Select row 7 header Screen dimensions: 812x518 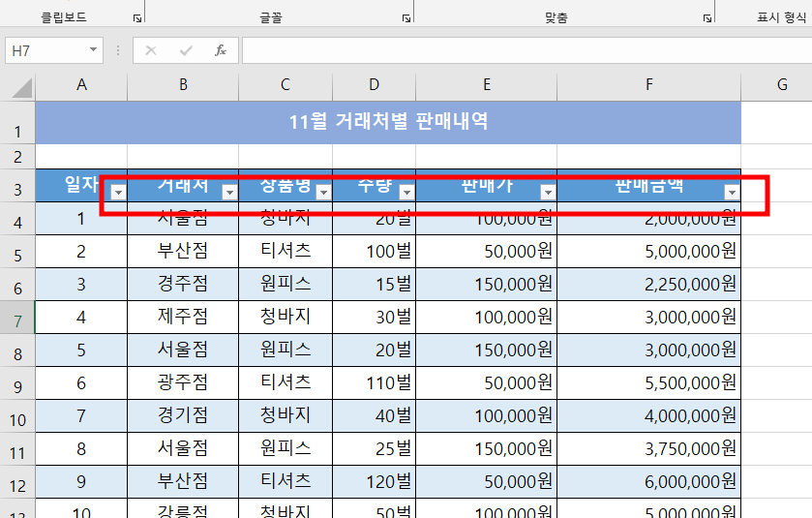tap(17, 317)
